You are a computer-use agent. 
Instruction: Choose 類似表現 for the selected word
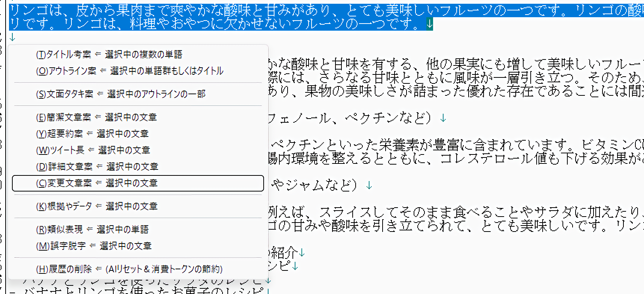pos(92,230)
